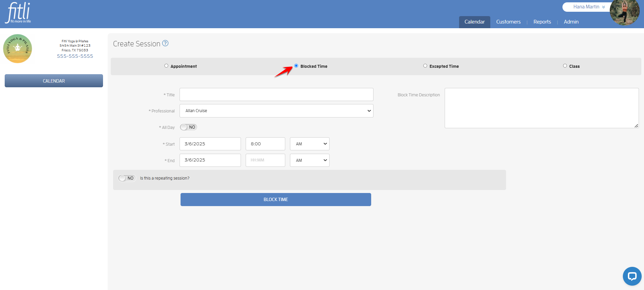Click the Start time field showing 8:00

click(x=265, y=144)
